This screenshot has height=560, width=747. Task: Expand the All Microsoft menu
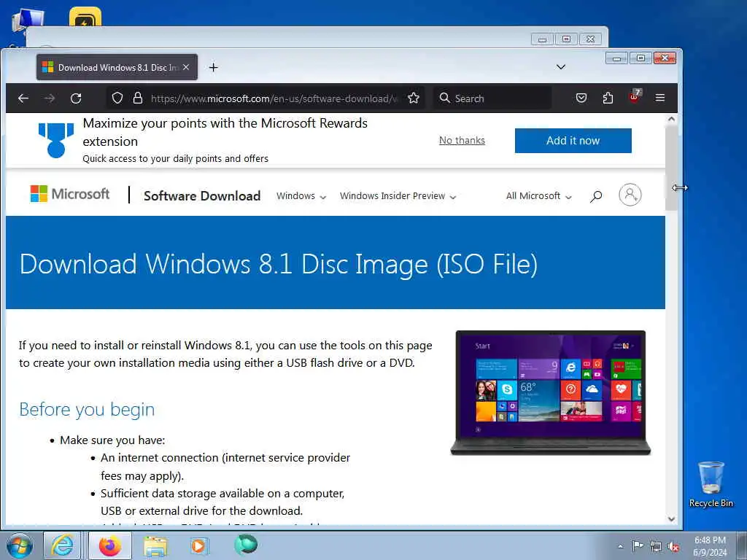pos(538,196)
